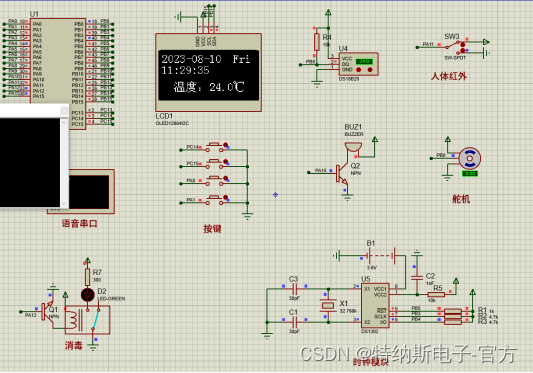Click the left red button on DS18B20
533x373 pixels.
(x=358, y=70)
